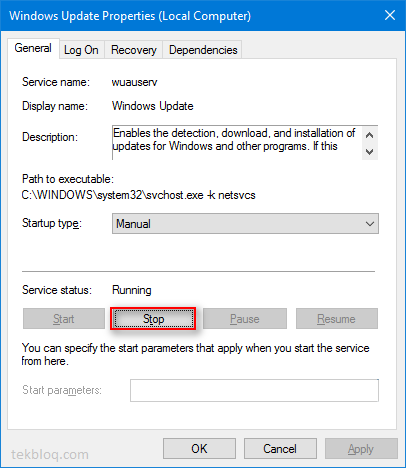Stop the Windows Update service
The height and width of the screenshot is (468, 406).
153,319
